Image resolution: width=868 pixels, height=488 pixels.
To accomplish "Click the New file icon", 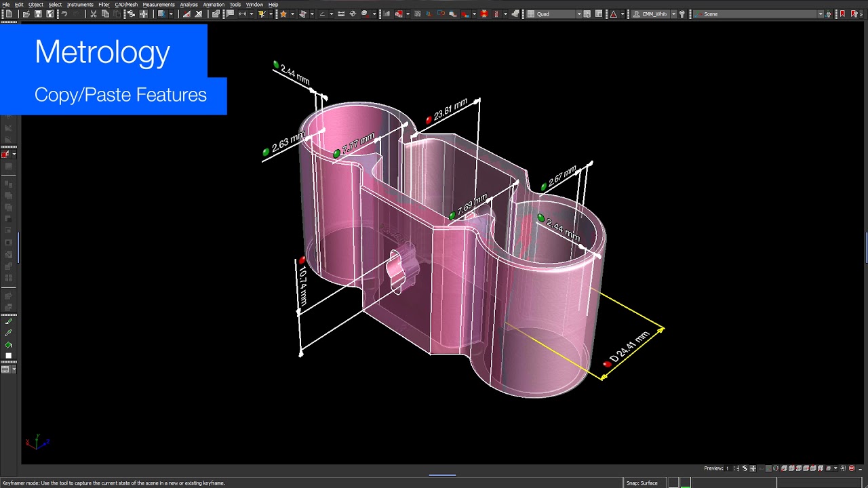I will (x=9, y=14).
